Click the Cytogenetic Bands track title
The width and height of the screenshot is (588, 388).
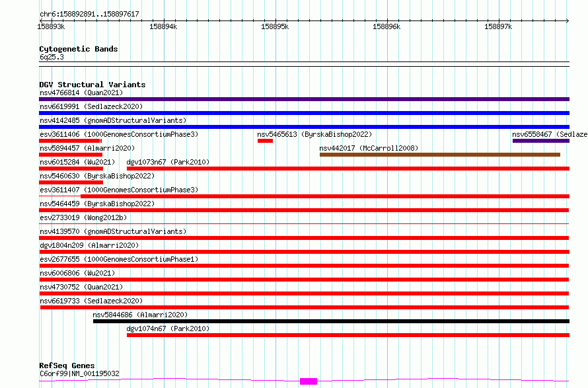79,49
